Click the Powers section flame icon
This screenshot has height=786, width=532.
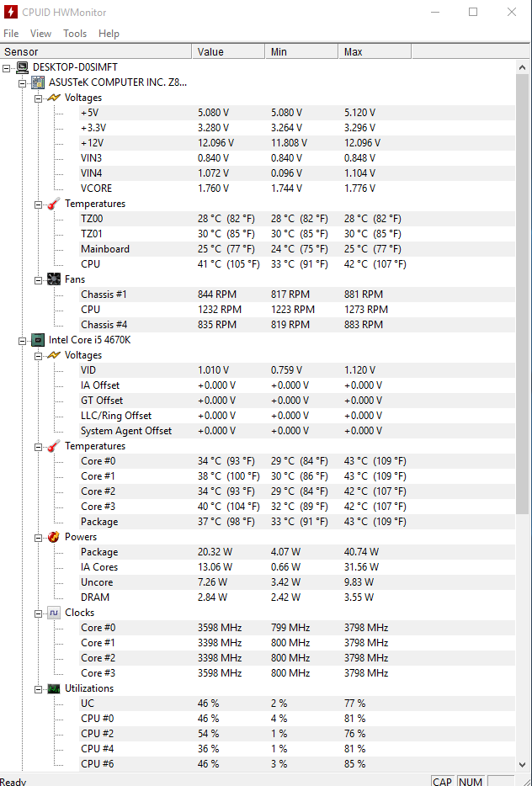[53, 537]
